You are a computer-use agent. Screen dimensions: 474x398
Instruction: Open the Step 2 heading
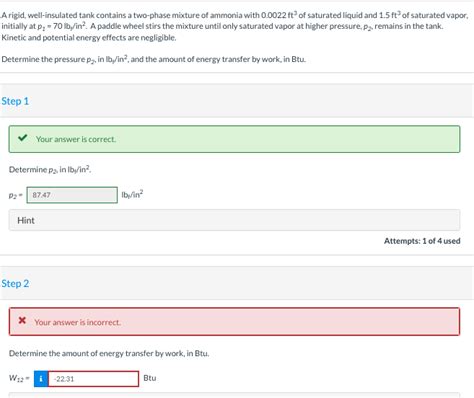(x=15, y=283)
